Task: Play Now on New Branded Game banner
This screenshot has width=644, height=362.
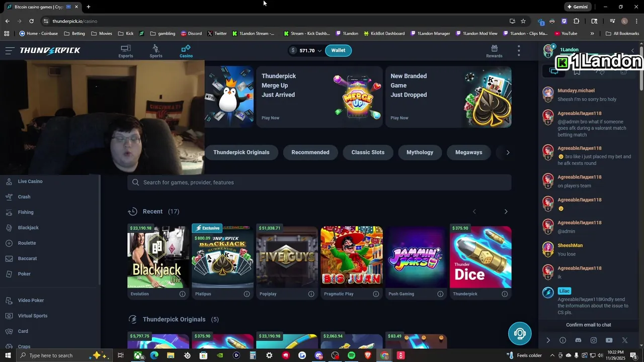Action: coord(399,118)
